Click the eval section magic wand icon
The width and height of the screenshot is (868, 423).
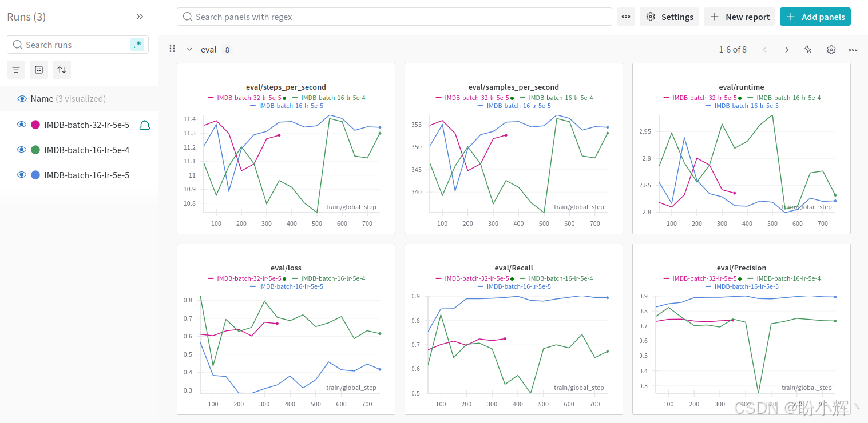808,50
